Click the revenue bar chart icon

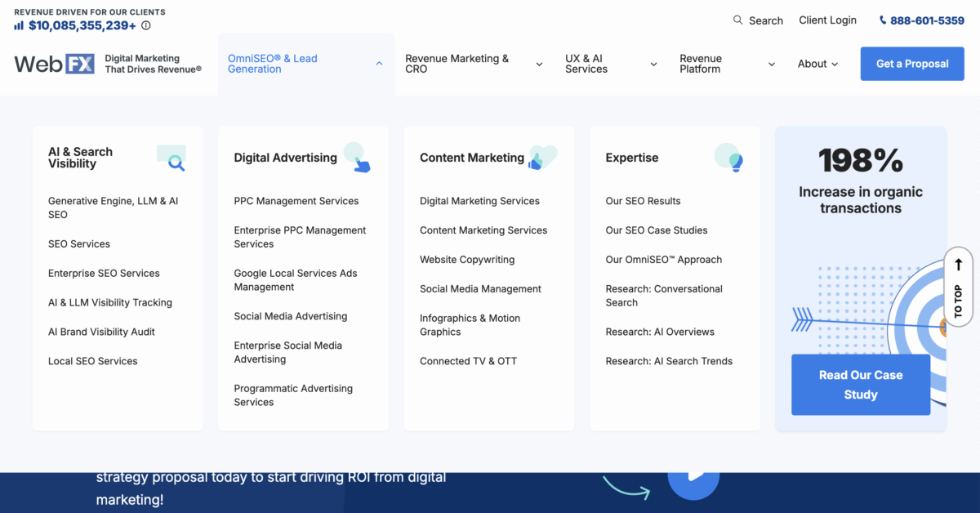tap(19, 25)
